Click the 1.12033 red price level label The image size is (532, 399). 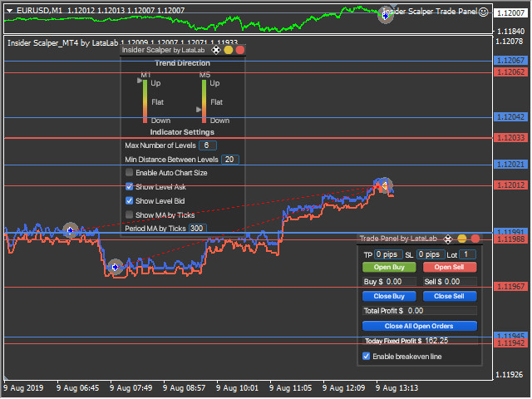click(x=510, y=138)
